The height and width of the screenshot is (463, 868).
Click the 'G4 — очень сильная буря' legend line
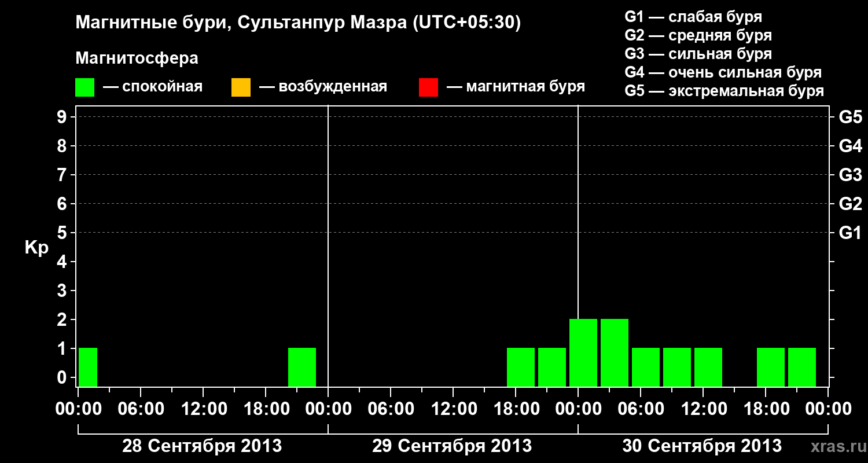pyautogui.click(x=723, y=72)
